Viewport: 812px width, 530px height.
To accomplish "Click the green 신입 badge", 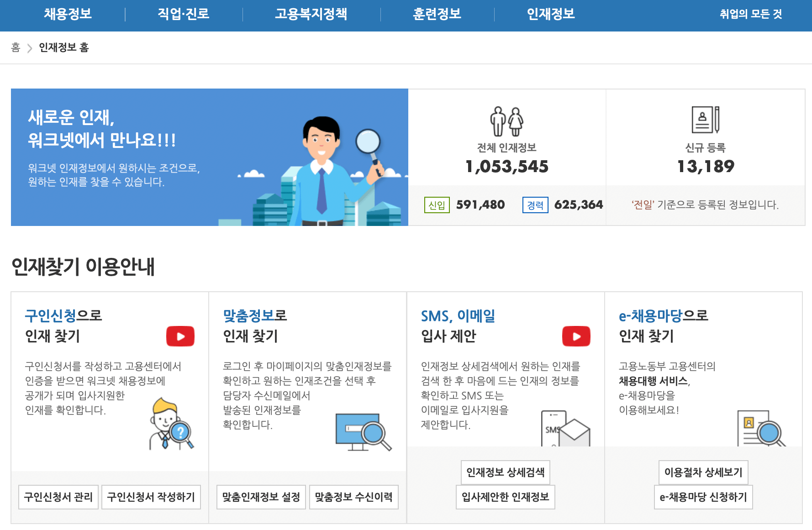I will (x=437, y=205).
